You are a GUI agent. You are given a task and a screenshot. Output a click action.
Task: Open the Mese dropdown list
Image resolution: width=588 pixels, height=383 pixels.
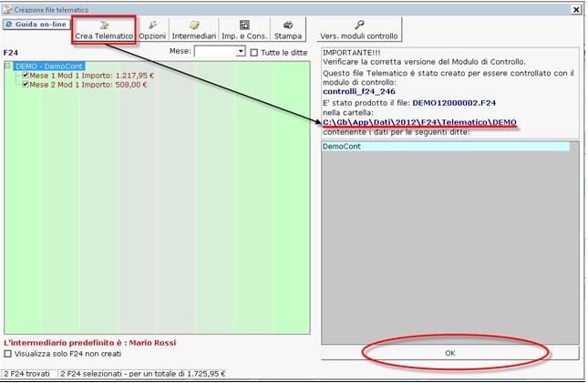[x=241, y=51]
